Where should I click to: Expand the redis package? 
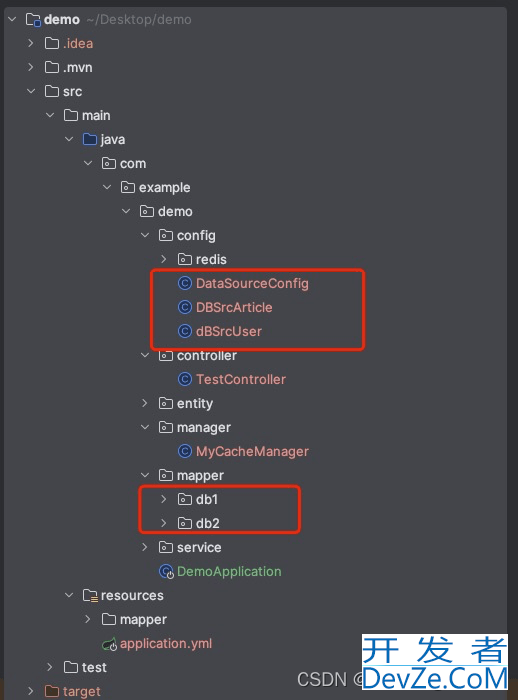click(163, 259)
